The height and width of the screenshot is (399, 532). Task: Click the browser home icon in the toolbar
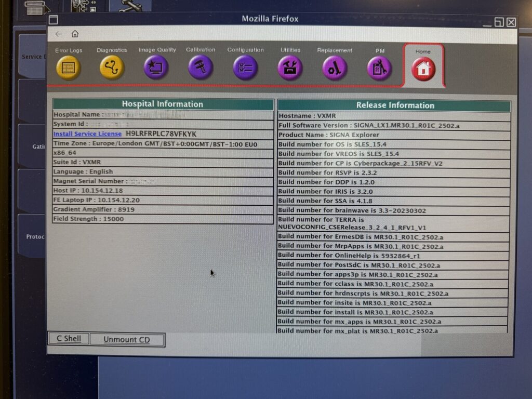tap(75, 34)
